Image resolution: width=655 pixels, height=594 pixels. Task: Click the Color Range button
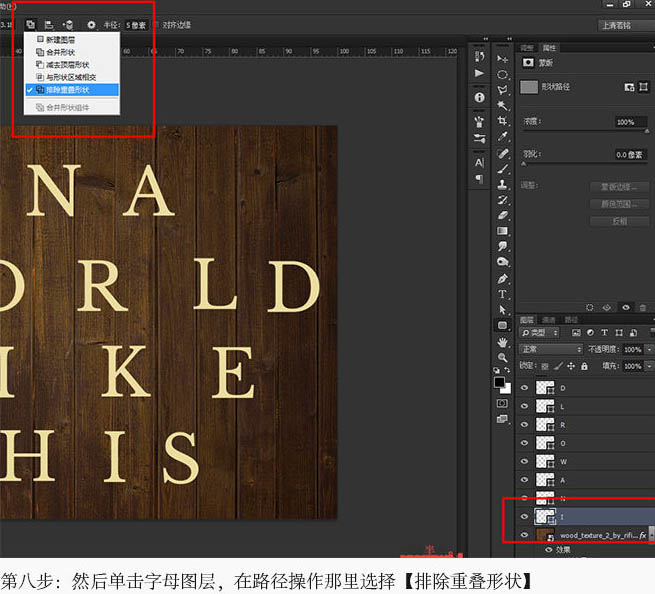(619, 204)
